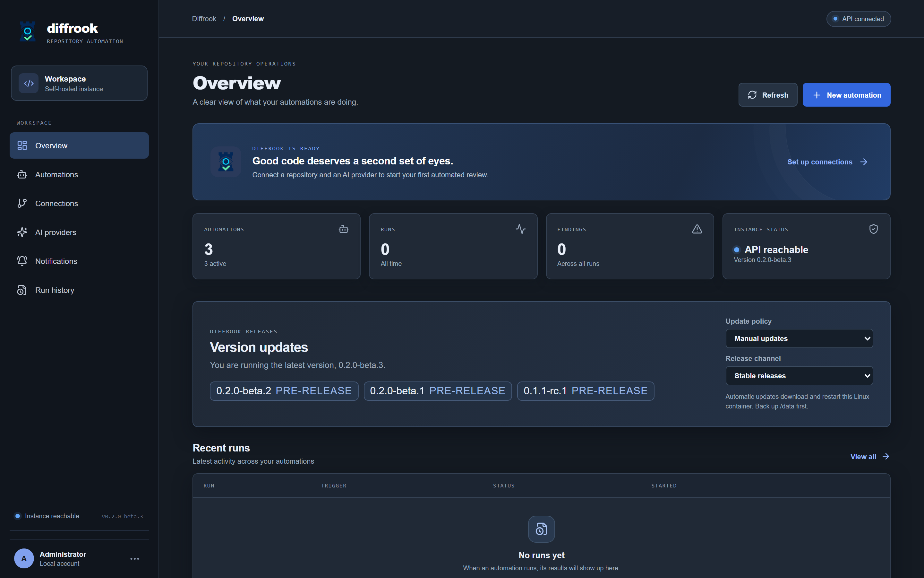Click the API connected status pill
Image resolution: width=924 pixels, height=578 pixels.
(x=859, y=19)
